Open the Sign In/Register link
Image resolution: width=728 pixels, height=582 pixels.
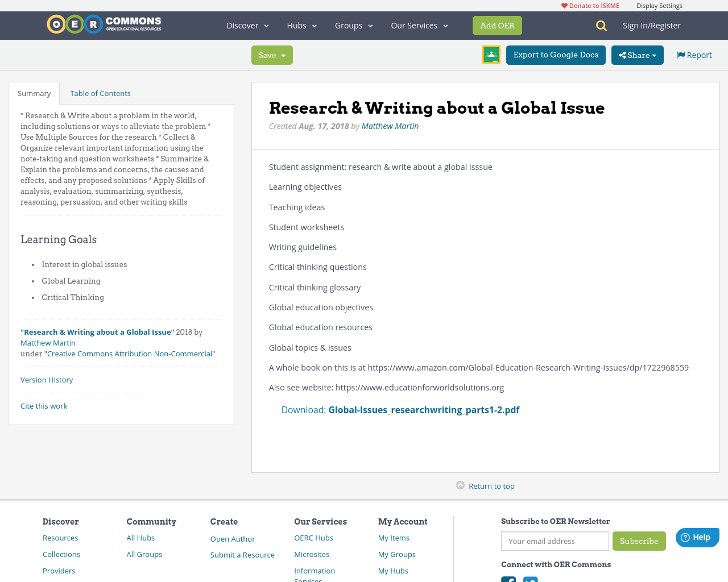[651, 24]
